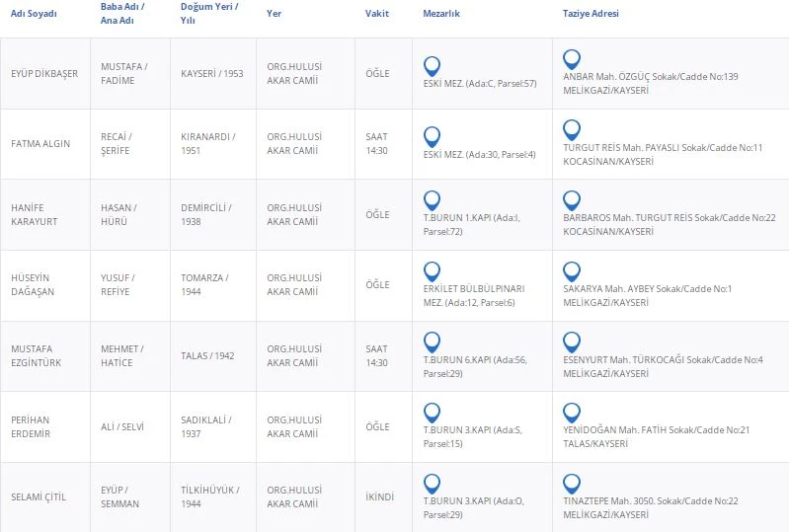
Task: Click the Vakit column header
Action: coord(376,14)
